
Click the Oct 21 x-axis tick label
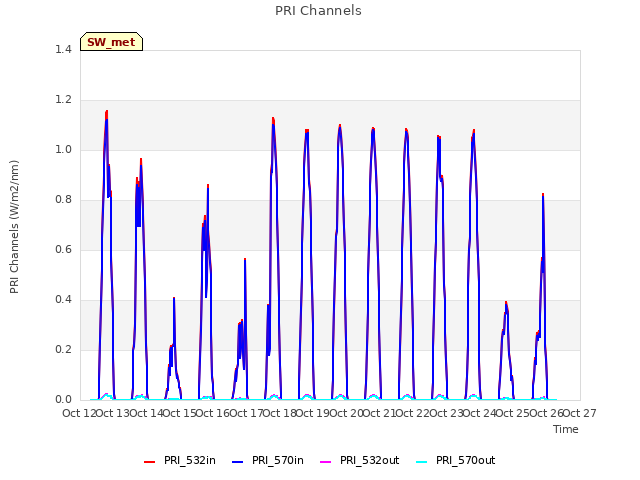pyautogui.click(x=380, y=413)
